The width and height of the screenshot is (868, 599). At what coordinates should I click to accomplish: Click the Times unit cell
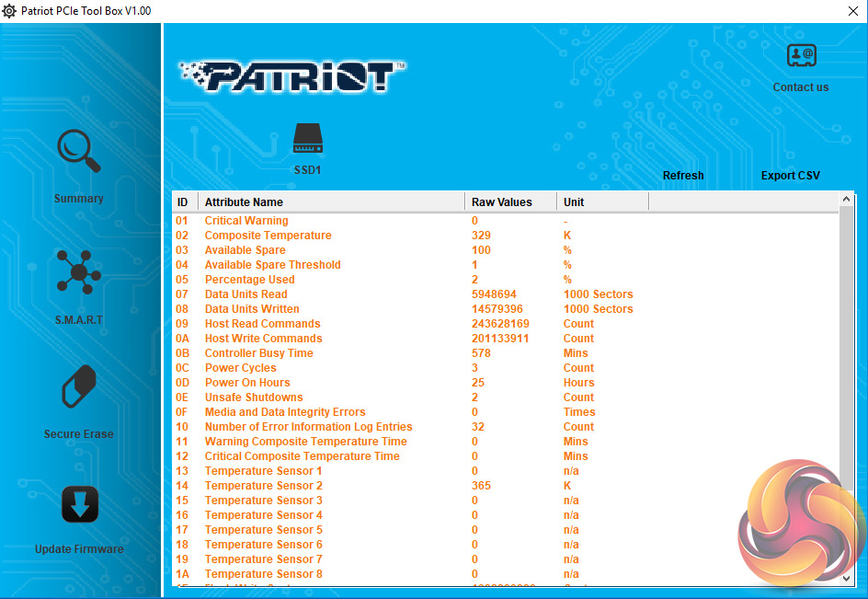coord(579,412)
